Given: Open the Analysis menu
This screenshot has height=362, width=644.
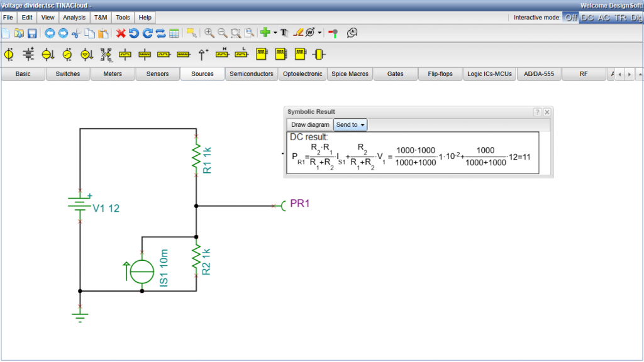Looking at the screenshot, I should 74,18.
